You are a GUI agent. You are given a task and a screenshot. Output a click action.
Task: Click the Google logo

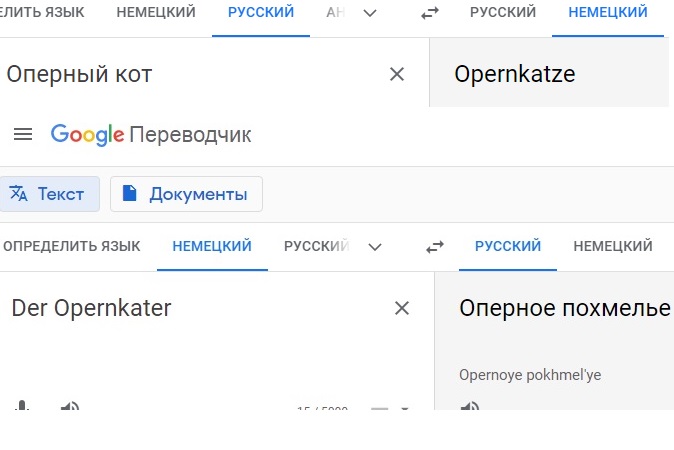click(87, 135)
